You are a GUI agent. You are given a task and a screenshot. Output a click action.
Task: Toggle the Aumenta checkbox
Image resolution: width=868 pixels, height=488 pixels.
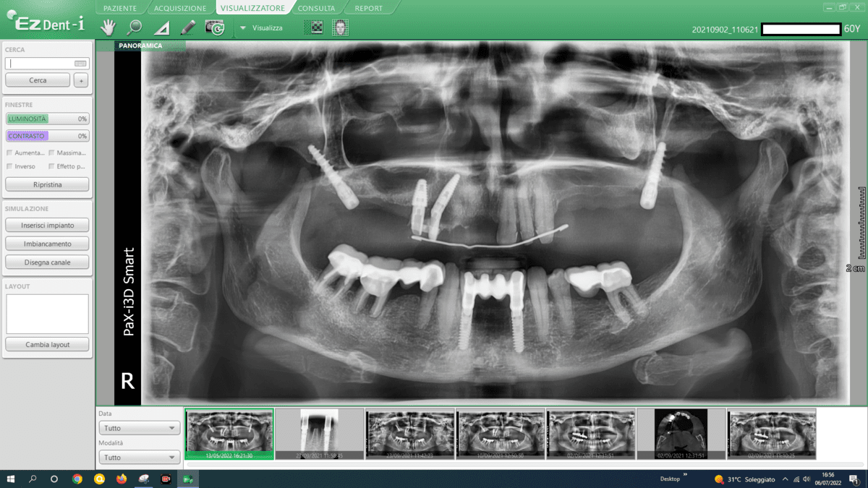pyautogui.click(x=9, y=153)
